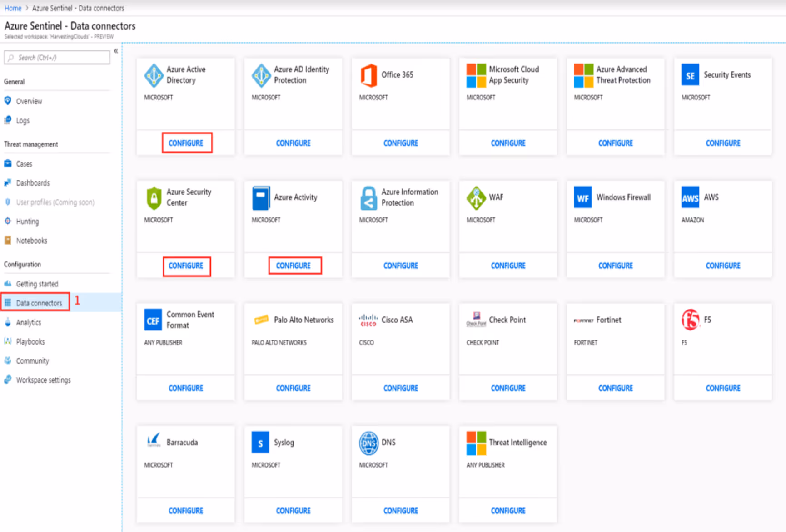
Task: Click the Fortinet logo icon
Action: coord(583,320)
